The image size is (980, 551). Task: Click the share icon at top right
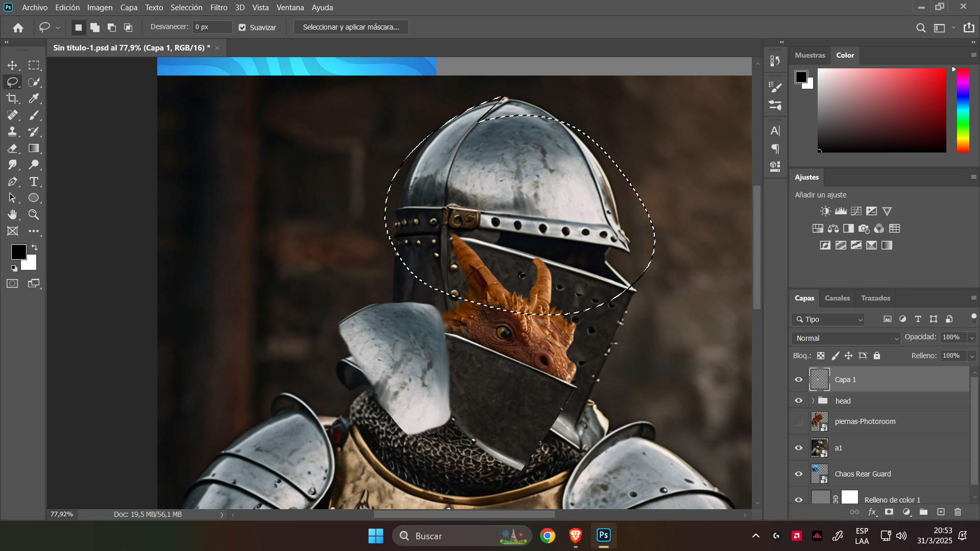tap(969, 28)
